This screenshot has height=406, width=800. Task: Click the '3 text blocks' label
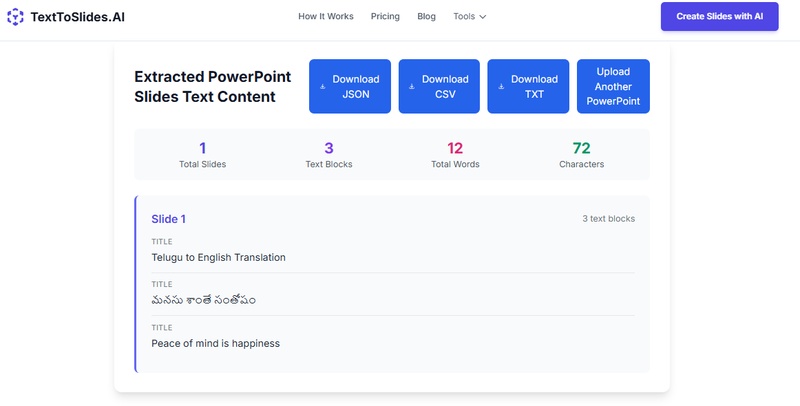click(x=608, y=219)
